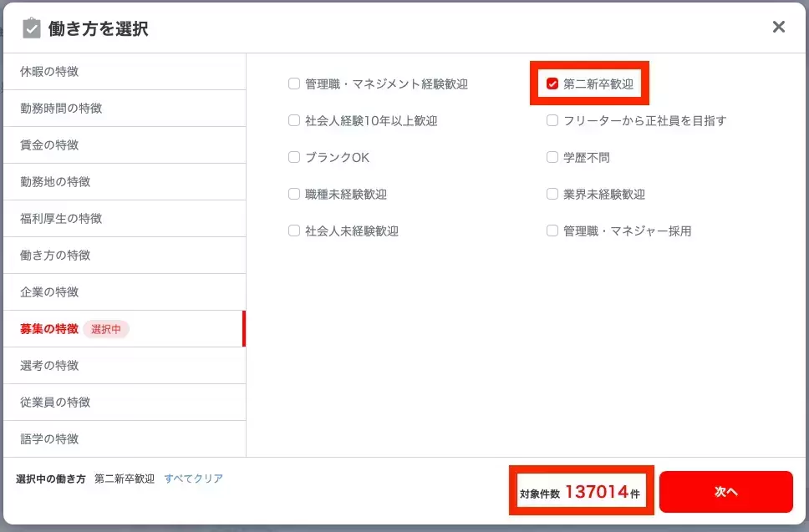
Task: Click the red 次へ button
Action: 726,492
